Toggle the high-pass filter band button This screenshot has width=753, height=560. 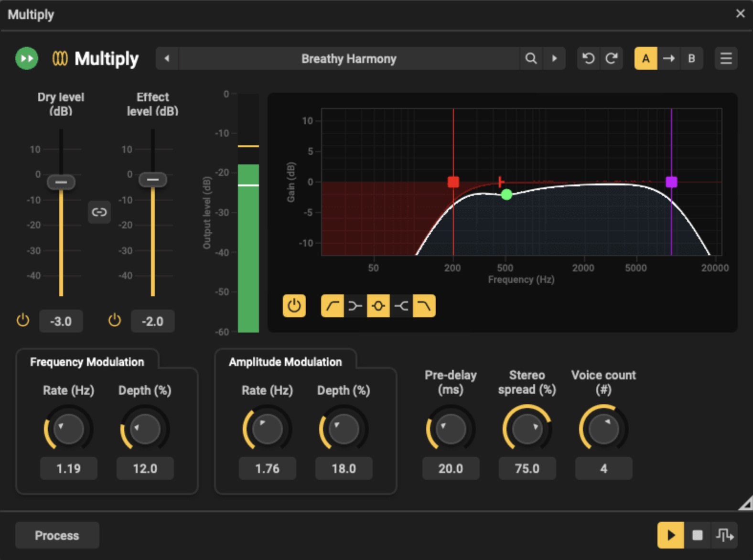pos(333,306)
